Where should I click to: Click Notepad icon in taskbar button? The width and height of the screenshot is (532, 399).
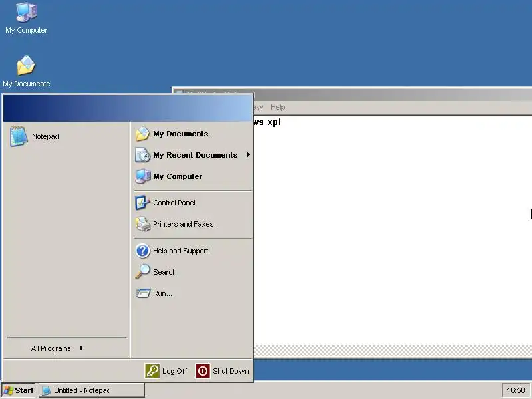click(46, 390)
